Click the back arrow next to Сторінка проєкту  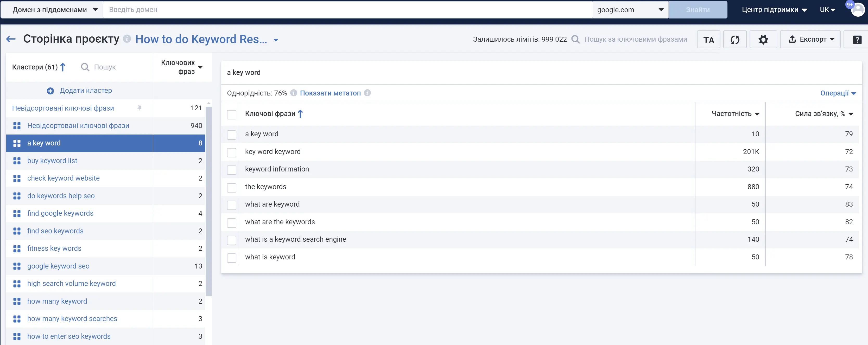pyautogui.click(x=11, y=39)
